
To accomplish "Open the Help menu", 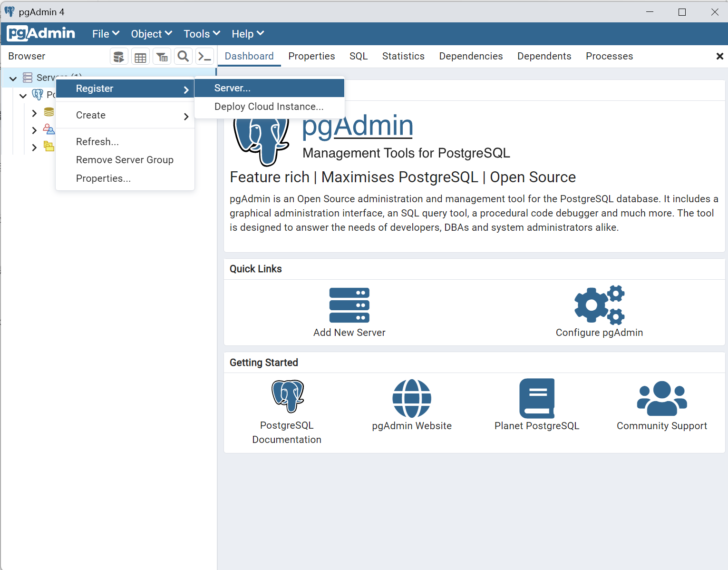I will 248,34.
